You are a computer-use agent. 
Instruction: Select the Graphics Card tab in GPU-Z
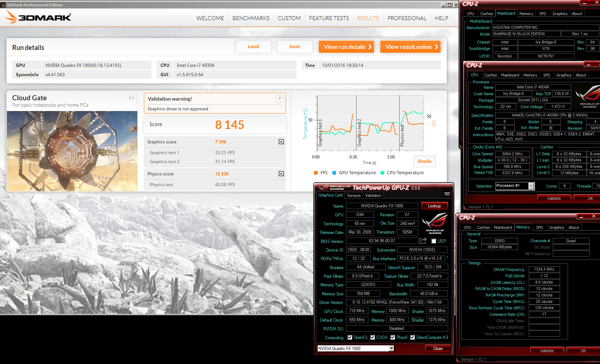click(330, 195)
